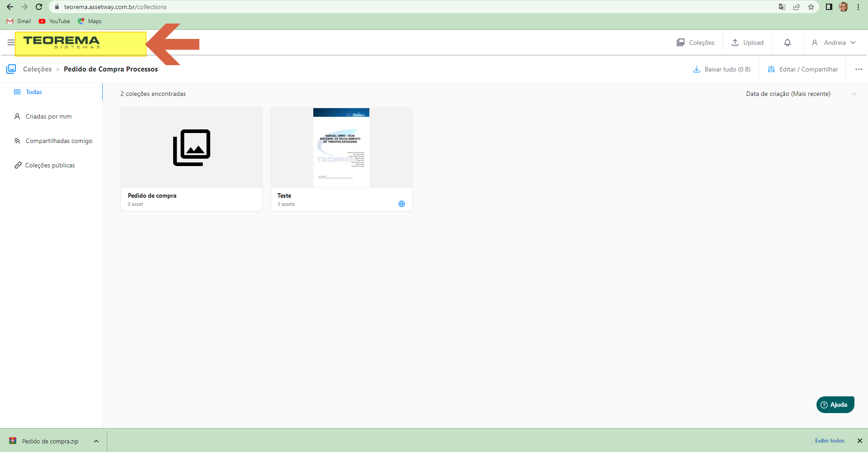868x452 pixels.
Task: Click the '3 assets' label
Action: [x=286, y=204]
